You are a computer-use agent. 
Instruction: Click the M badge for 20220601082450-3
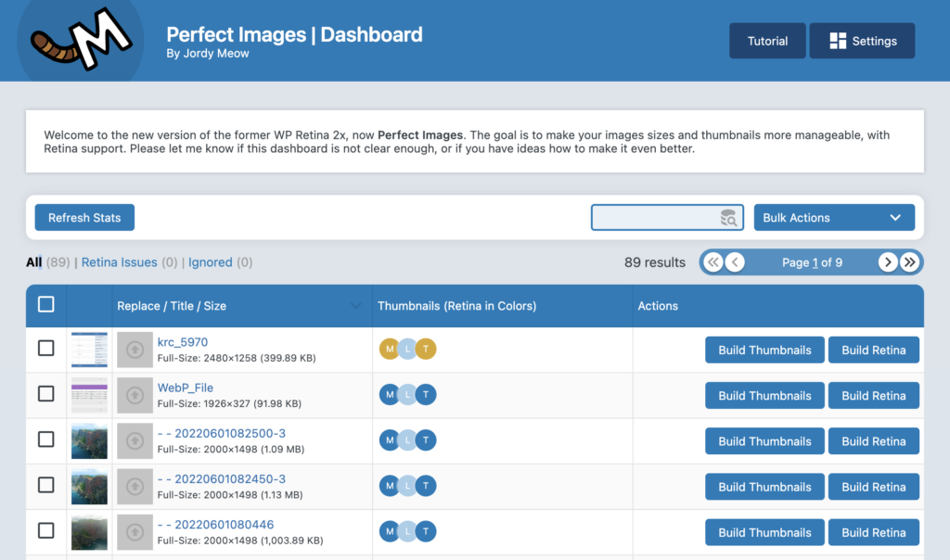pos(390,486)
